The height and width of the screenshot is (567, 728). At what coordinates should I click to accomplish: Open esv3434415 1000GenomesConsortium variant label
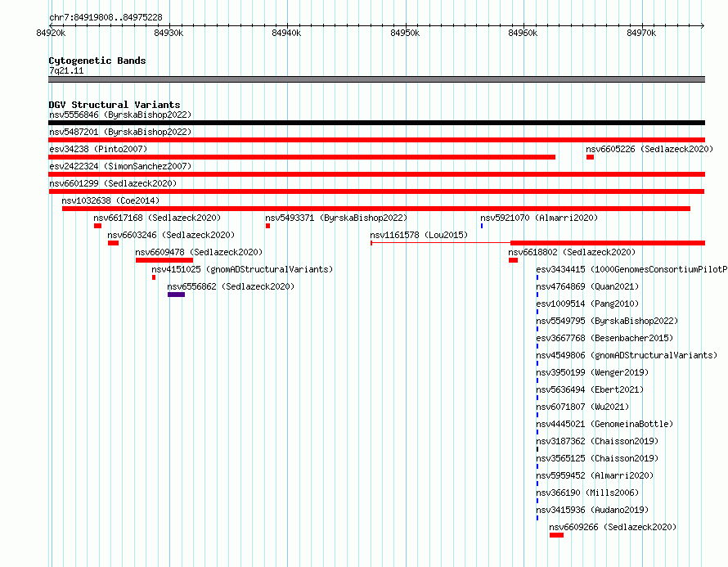pyautogui.click(x=632, y=269)
